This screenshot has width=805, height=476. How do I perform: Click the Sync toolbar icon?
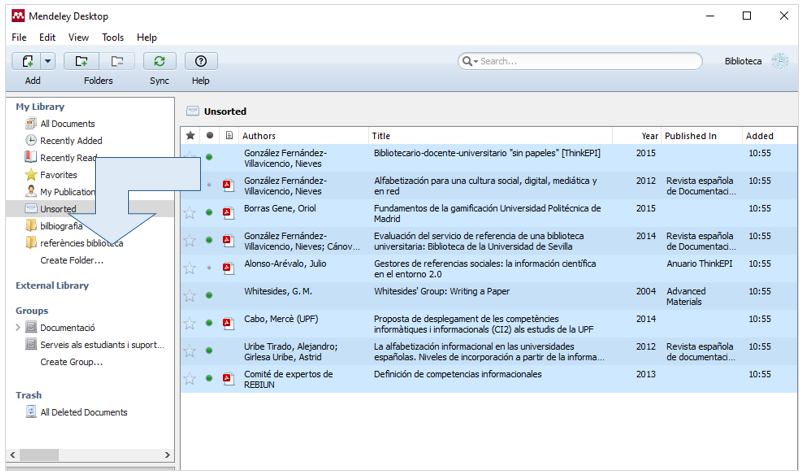tap(159, 61)
